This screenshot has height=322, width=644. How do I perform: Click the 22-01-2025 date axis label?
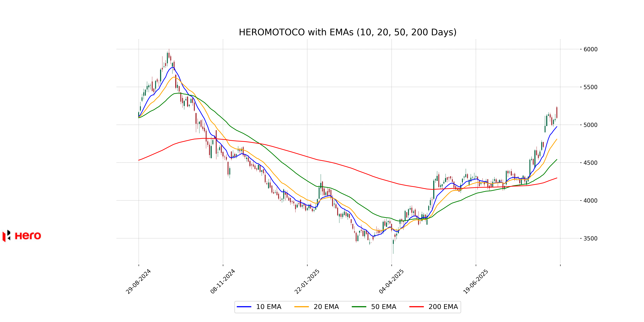(x=307, y=281)
